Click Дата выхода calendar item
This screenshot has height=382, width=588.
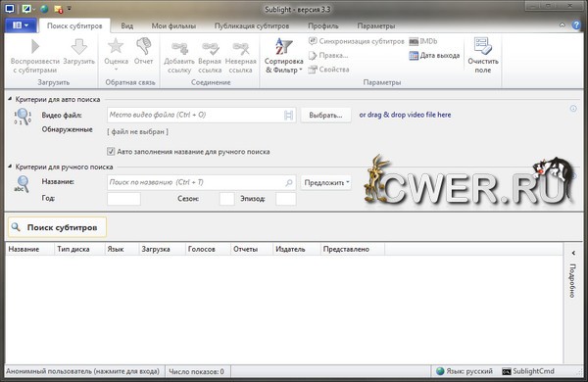click(434, 56)
